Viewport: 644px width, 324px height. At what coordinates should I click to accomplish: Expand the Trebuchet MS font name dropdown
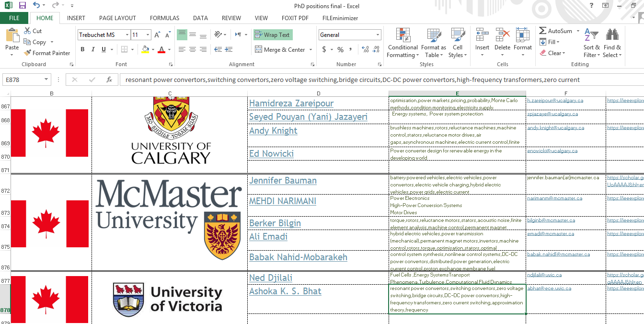click(127, 35)
